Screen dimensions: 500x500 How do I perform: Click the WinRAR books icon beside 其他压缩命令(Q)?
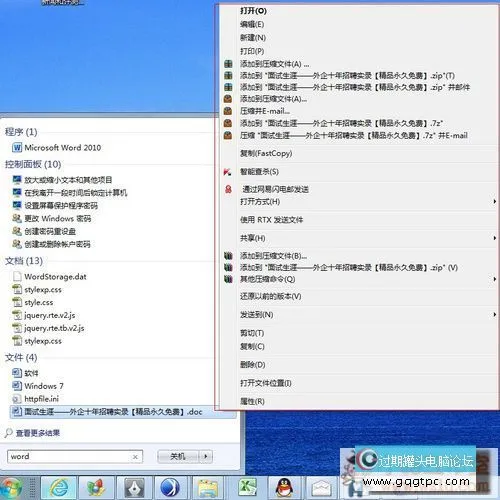click(228, 279)
